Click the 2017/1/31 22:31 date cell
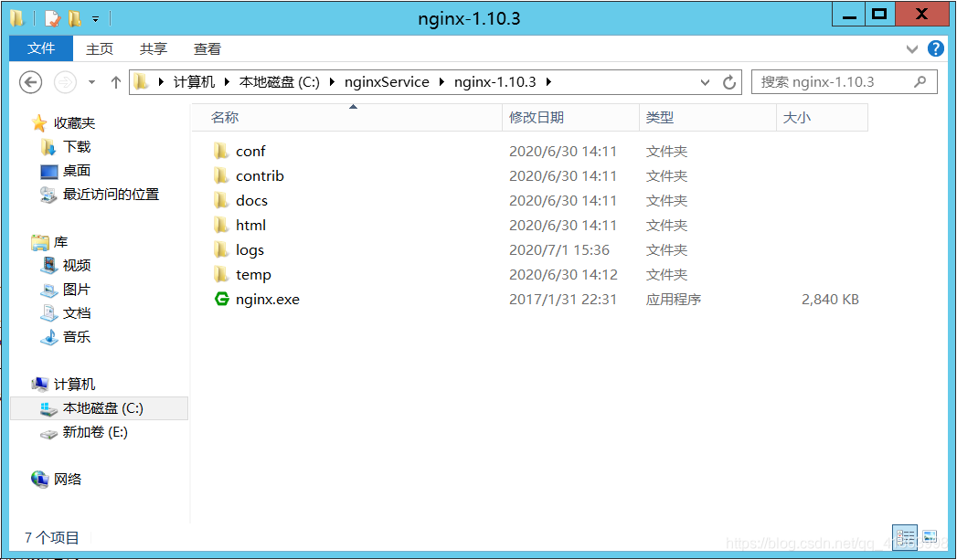The image size is (957, 560). 563,300
